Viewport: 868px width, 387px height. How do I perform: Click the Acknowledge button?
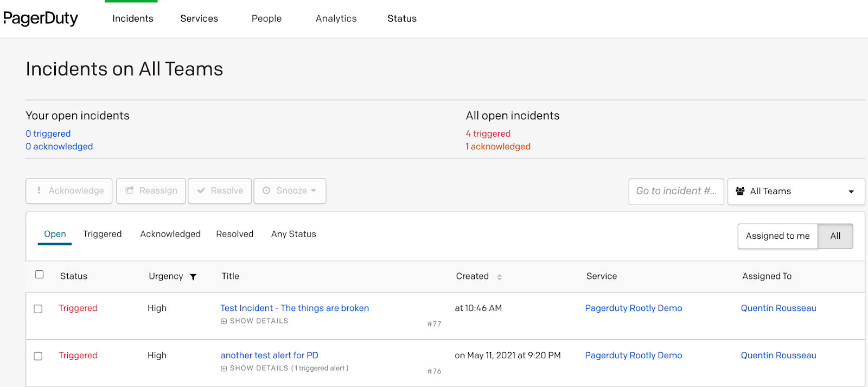point(69,191)
